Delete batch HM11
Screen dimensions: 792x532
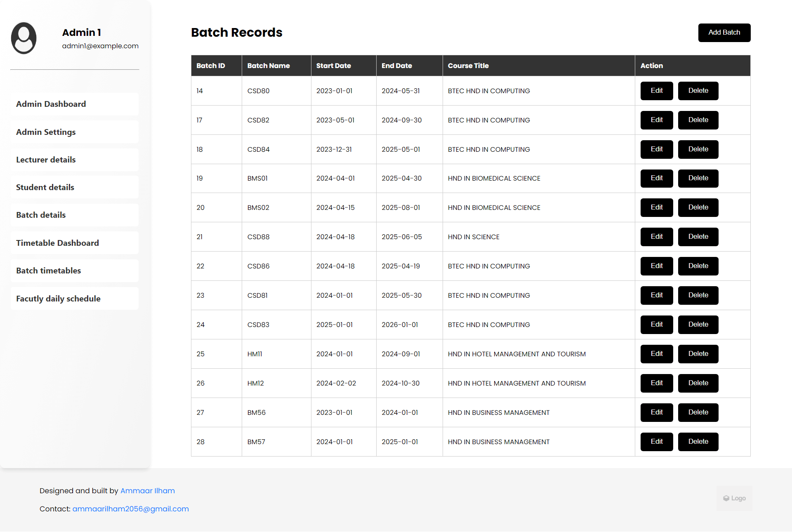coord(698,354)
